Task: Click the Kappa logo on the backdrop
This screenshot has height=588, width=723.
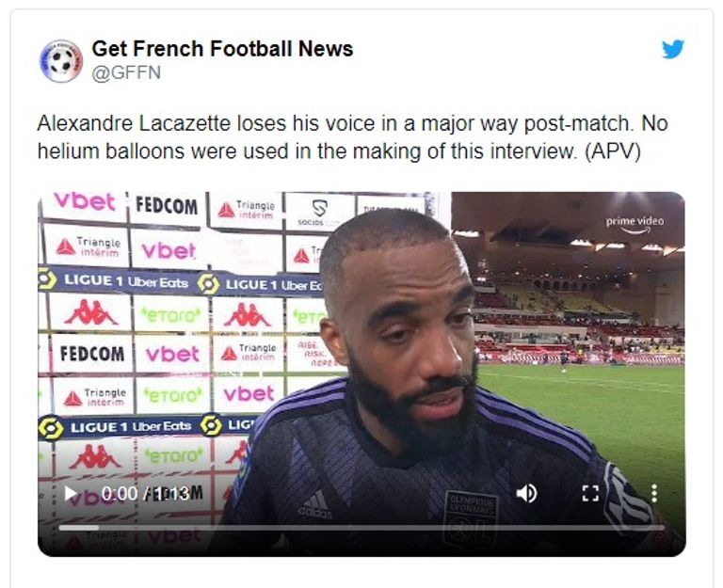Action: [91, 312]
